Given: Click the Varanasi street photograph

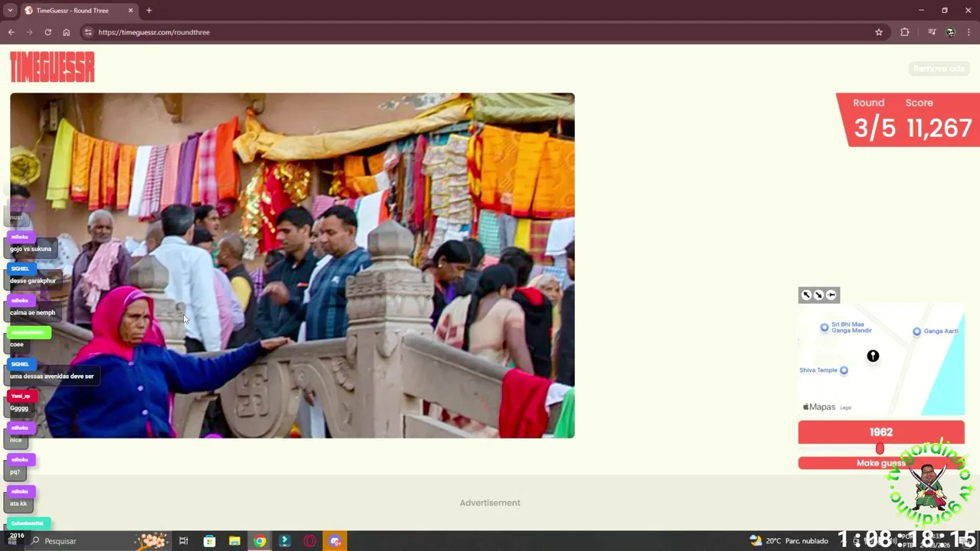Looking at the screenshot, I should [292, 266].
